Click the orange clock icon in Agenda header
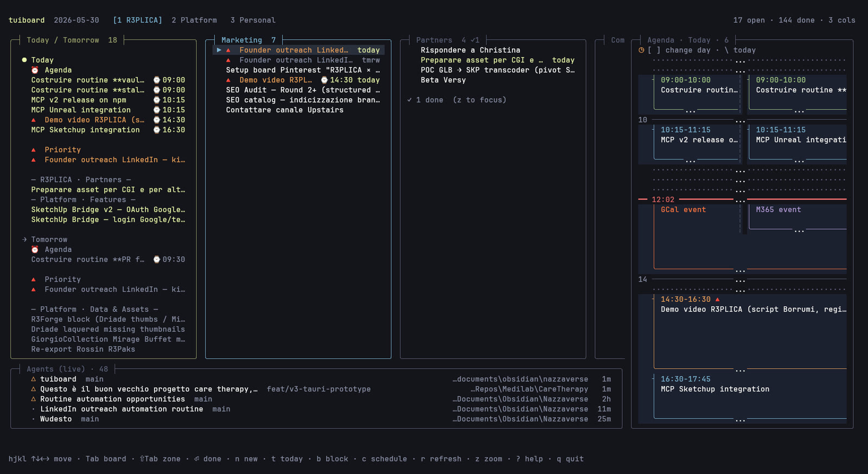Image resolution: width=868 pixels, height=474 pixels. point(641,50)
